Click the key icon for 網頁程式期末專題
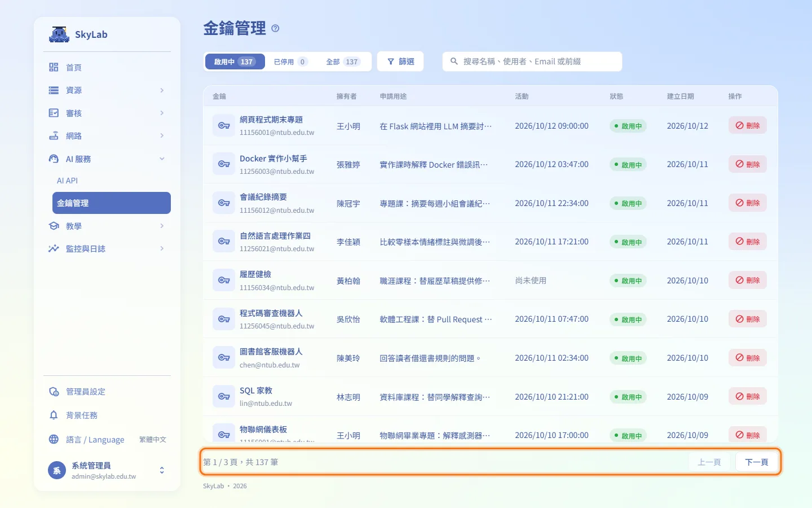 click(224, 126)
